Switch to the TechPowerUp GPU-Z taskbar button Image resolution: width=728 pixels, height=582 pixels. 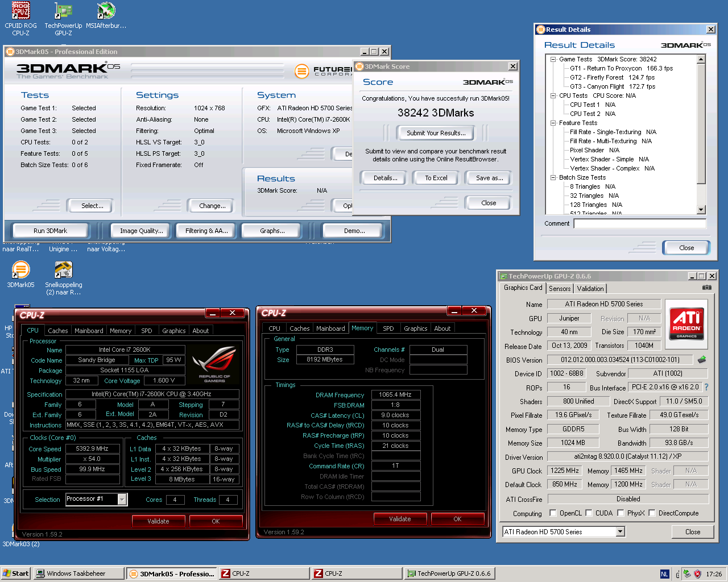coord(449,573)
